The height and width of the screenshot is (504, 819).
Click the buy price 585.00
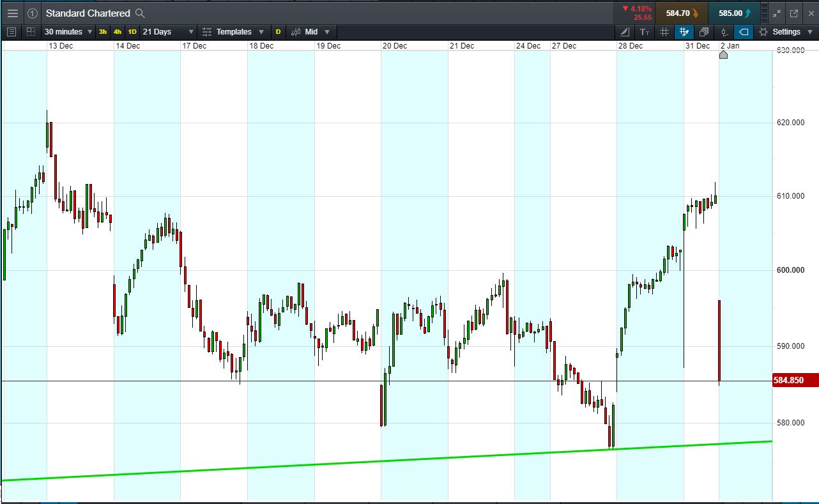coord(735,13)
